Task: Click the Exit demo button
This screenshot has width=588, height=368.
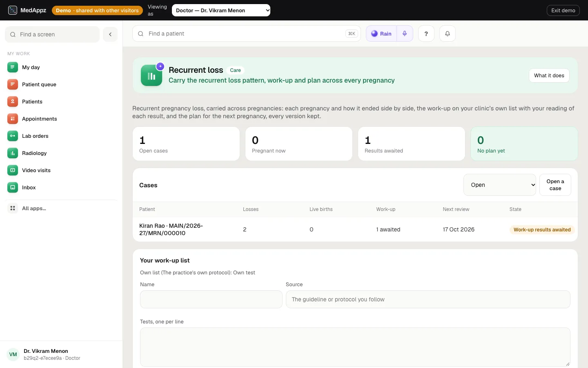Action: pyautogui.click(x=563, y=10)
